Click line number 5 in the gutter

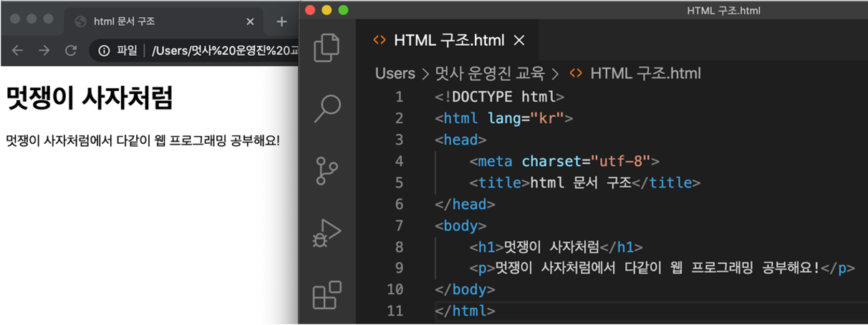click(x=399, y=183)
